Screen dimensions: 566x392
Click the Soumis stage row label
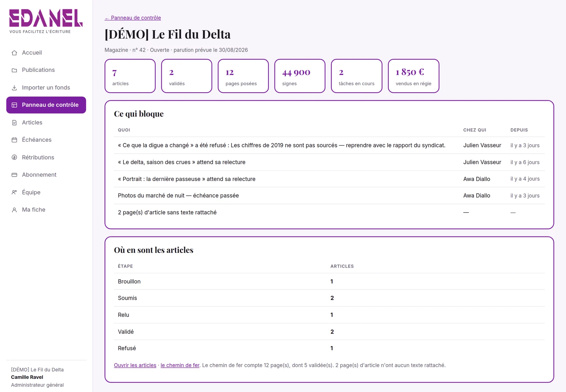pos(127,298)
